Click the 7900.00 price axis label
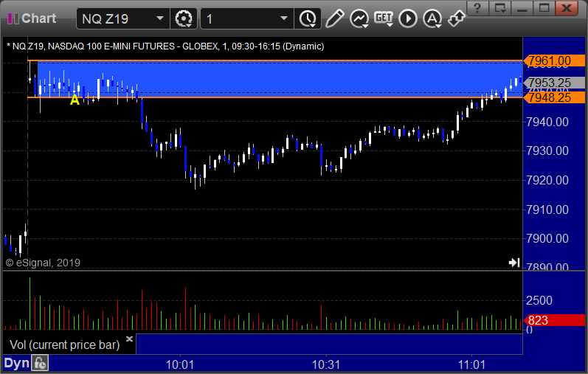The height and width of the screenshot is (374, 588). point(547,238)
